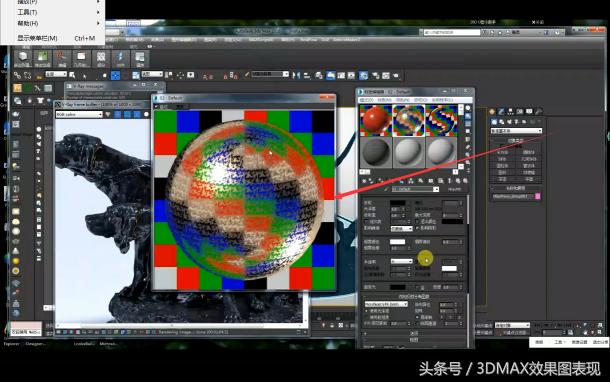The width and height of the screenshot is (610, 382).
Task: Open the reference coordinate system dropdown
Action: (152, 74)
